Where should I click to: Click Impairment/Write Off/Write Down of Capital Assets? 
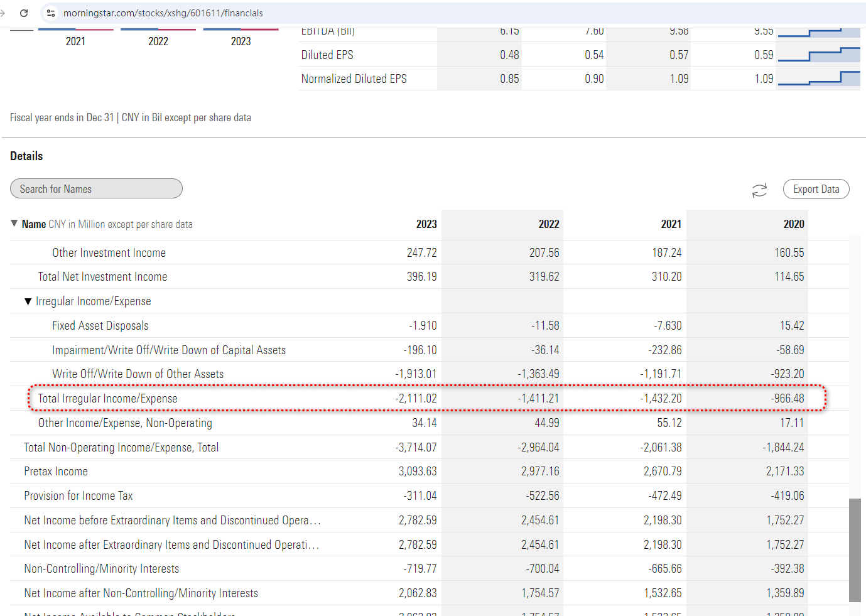click(169, 350)
